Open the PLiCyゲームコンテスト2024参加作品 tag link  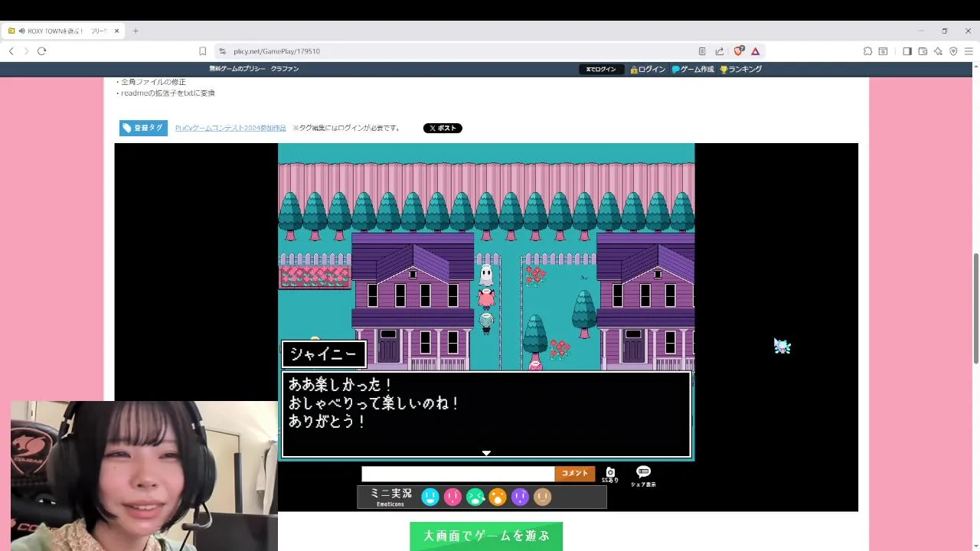pos(230,128)
